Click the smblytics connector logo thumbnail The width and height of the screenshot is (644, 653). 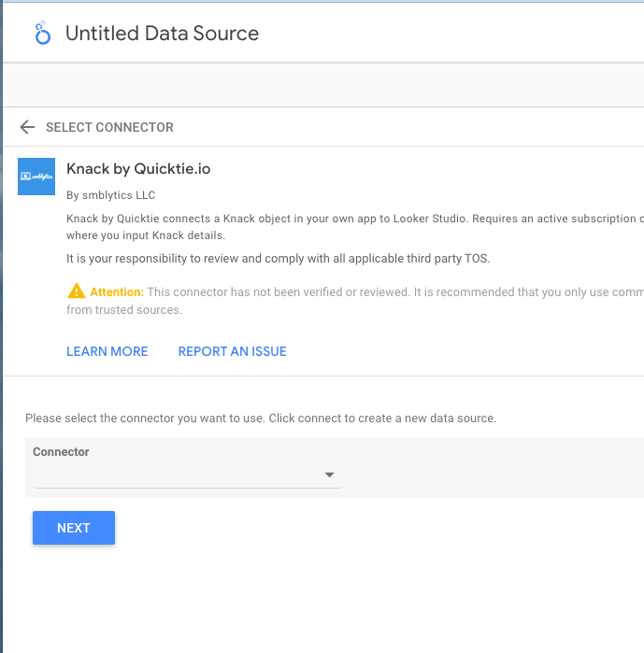[x=36, y=177]
